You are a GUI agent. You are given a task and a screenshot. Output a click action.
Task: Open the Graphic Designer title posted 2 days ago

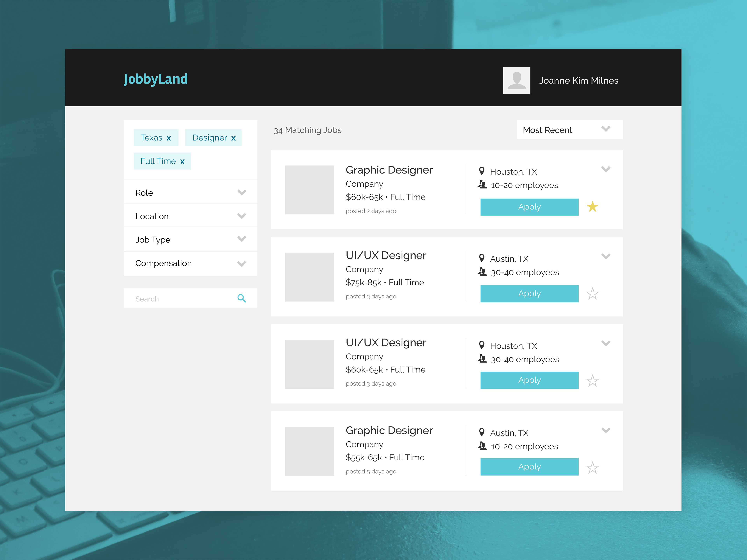coord(389,170)
